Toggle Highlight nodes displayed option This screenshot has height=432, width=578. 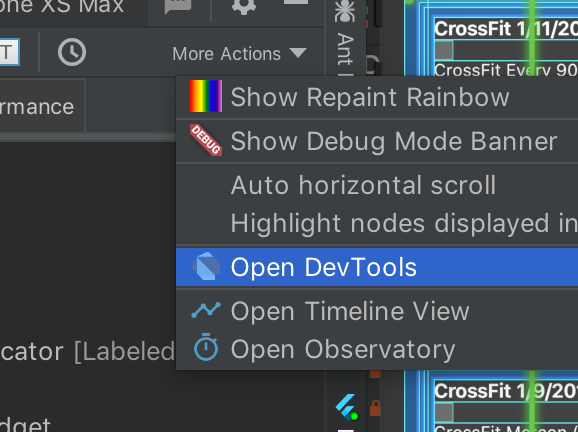coord(404,223)
